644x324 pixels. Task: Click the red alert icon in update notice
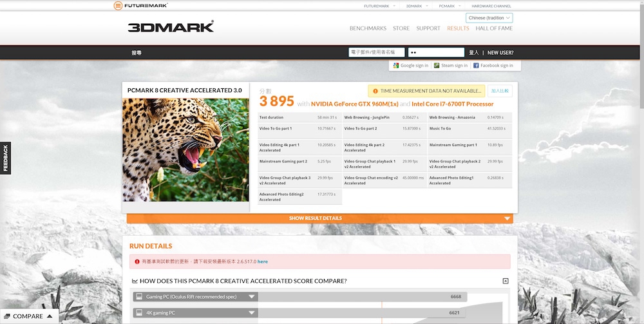[137, 261]
